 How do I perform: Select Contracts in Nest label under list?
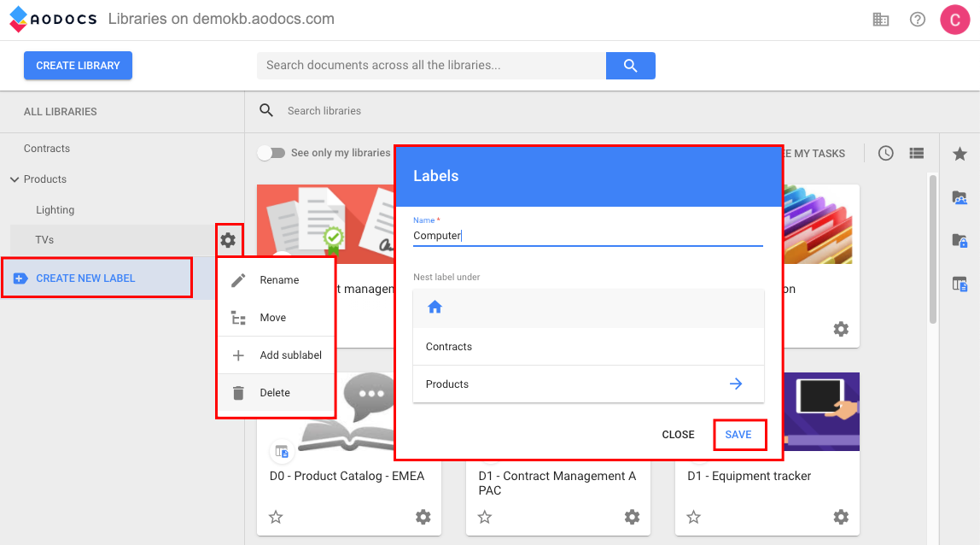pos(588,347)
